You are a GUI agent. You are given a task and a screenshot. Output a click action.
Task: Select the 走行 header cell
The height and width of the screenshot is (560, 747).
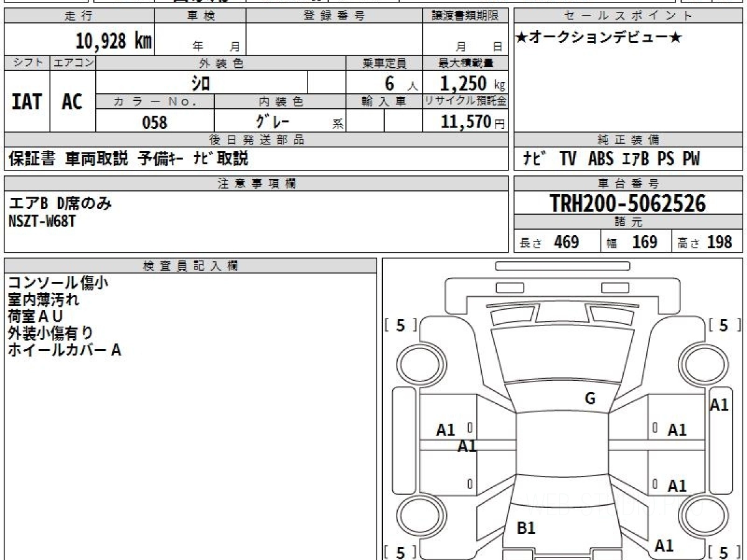[x=79, y=16]
